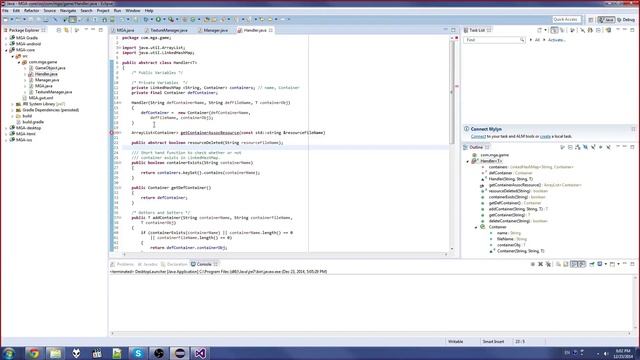Click Collapse All in Package Explorer
The image size is (640, 360).
(59, 30)
